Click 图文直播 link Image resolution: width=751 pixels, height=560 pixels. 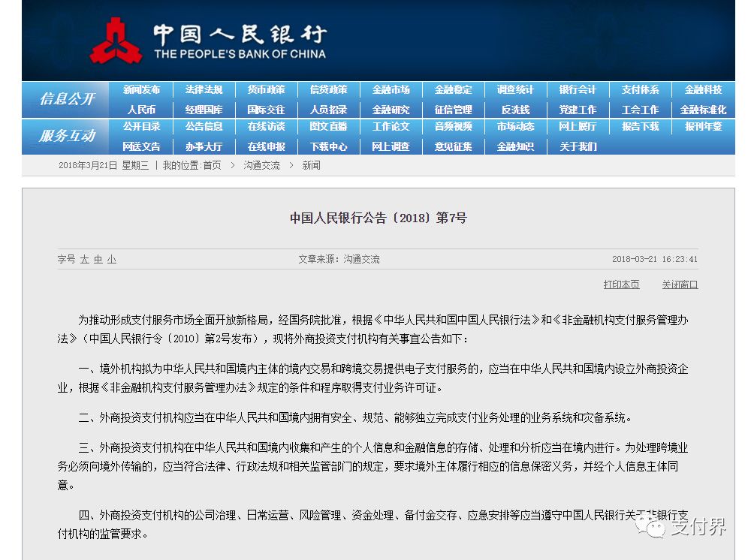pos(328,126)
